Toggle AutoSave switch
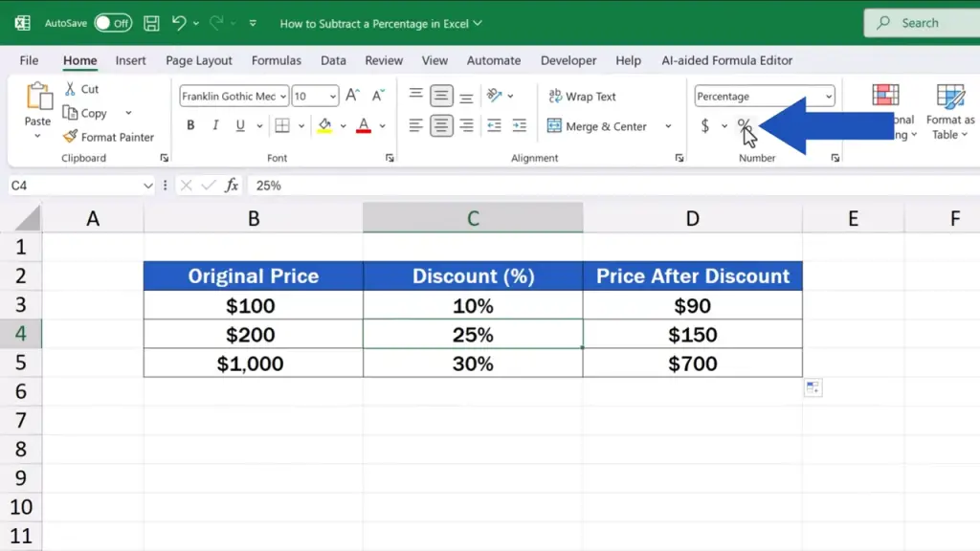Image resolution: width=980 pixels, height=551 pixels. click(113, 23)
